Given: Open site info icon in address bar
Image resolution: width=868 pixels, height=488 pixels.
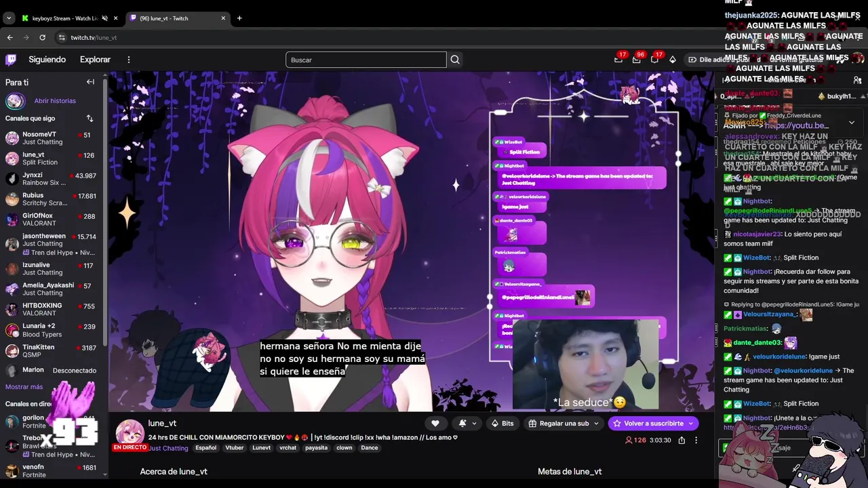Looking at the screenshot, I should pos(62,37).
